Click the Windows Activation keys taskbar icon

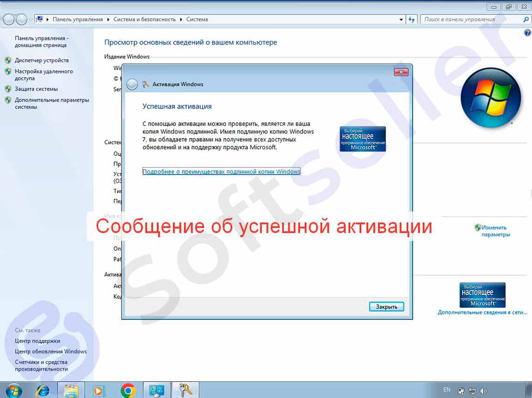pos(185,391)
